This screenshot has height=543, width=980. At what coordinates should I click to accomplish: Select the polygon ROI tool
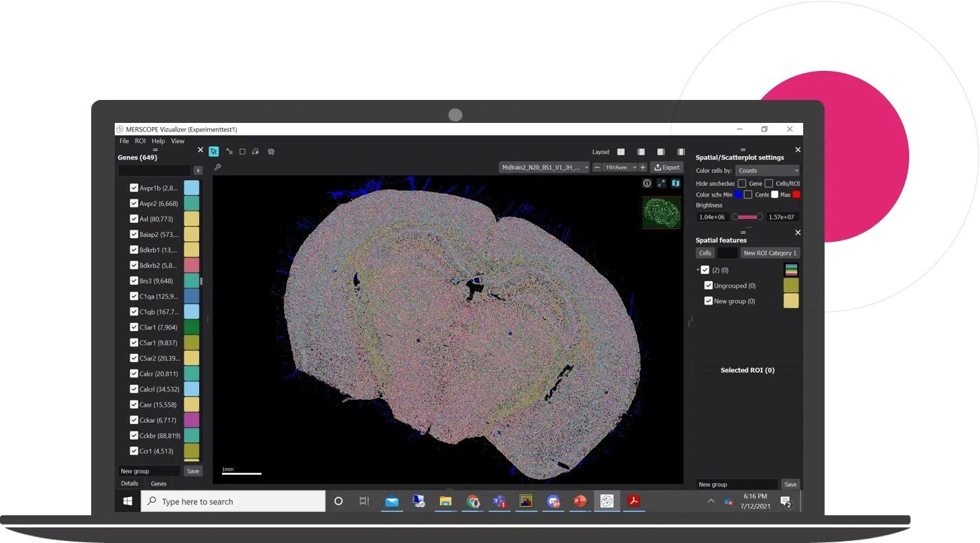(271, 152)
